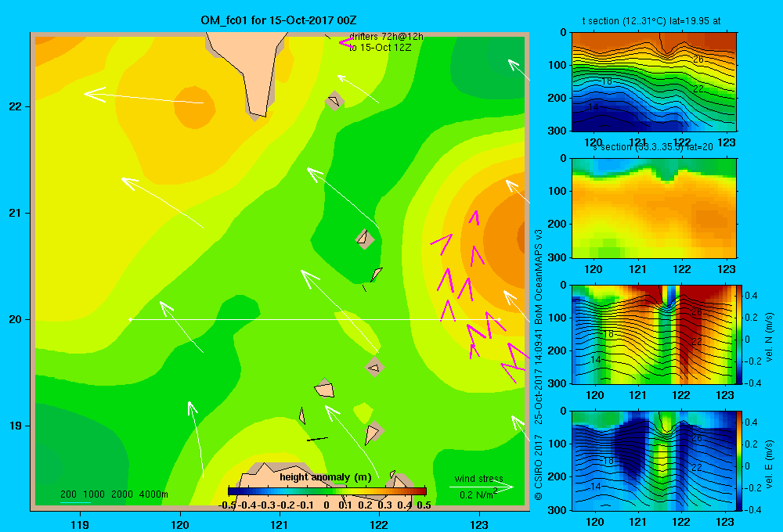Click the green depth contour sample line

coord(75,502)
